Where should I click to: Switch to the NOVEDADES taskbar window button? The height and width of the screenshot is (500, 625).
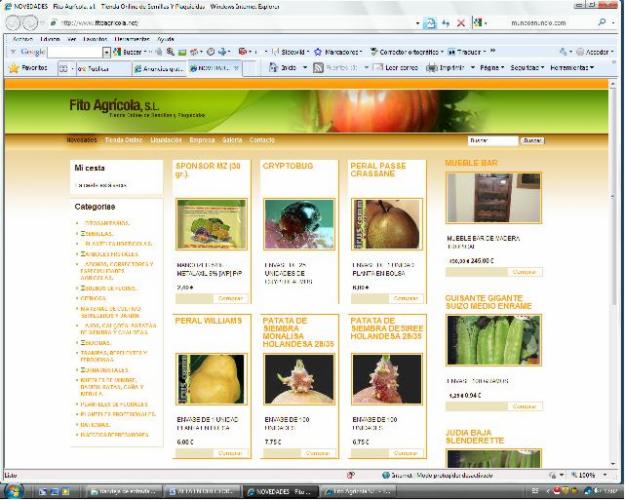pyautogui.click(x=281, y=492)
